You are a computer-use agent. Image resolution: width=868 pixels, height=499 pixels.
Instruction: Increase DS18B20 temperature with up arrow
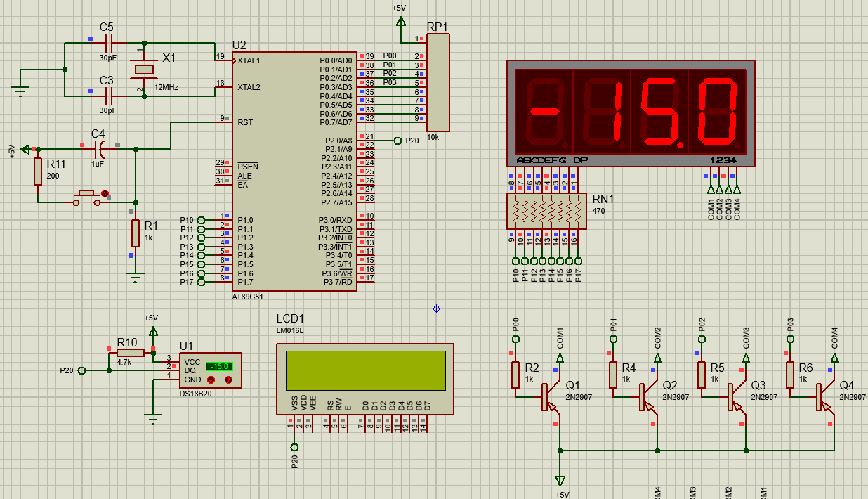(228, 380)
